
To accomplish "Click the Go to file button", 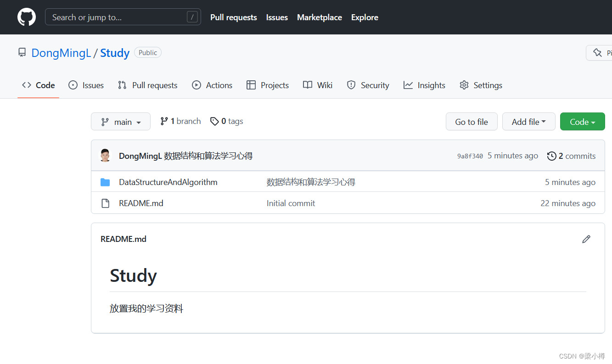I will (x=472, y=122).
